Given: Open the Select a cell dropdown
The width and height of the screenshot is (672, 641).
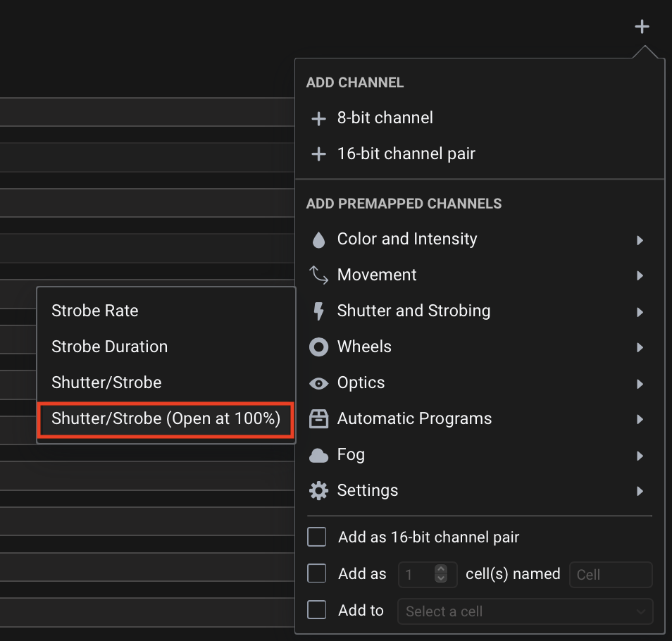Looking at the screenshot, I should 525,611.
